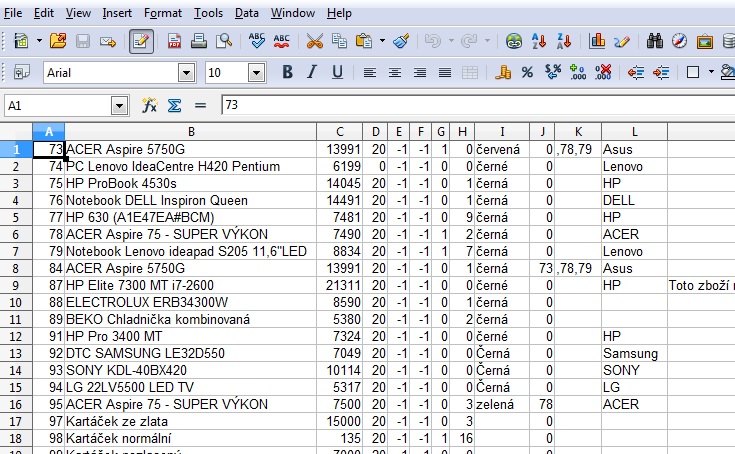Open the Arial font name dropdown
The image size is (735, 454).
point(187,73)
